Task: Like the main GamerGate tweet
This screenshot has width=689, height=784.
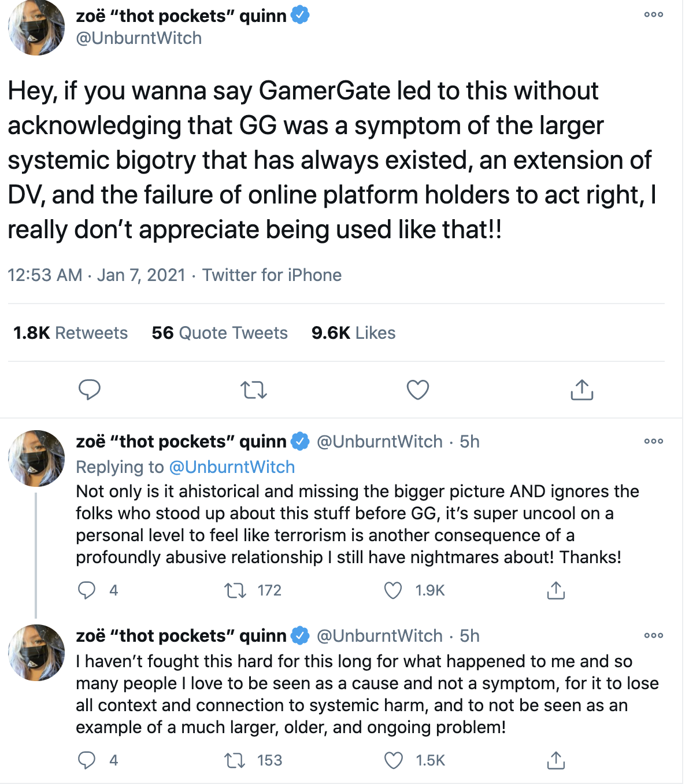Action: [417, 390]
